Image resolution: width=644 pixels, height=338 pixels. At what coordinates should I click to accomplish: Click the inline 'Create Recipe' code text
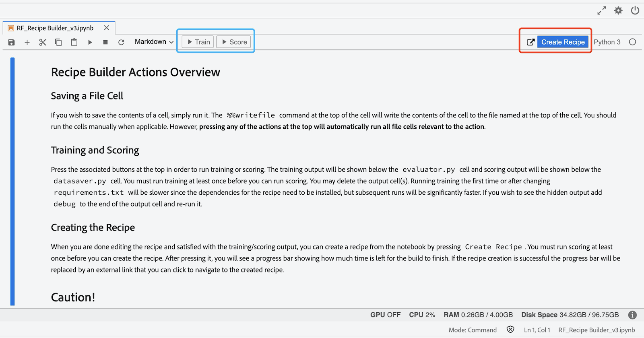[x=493, y=247]
